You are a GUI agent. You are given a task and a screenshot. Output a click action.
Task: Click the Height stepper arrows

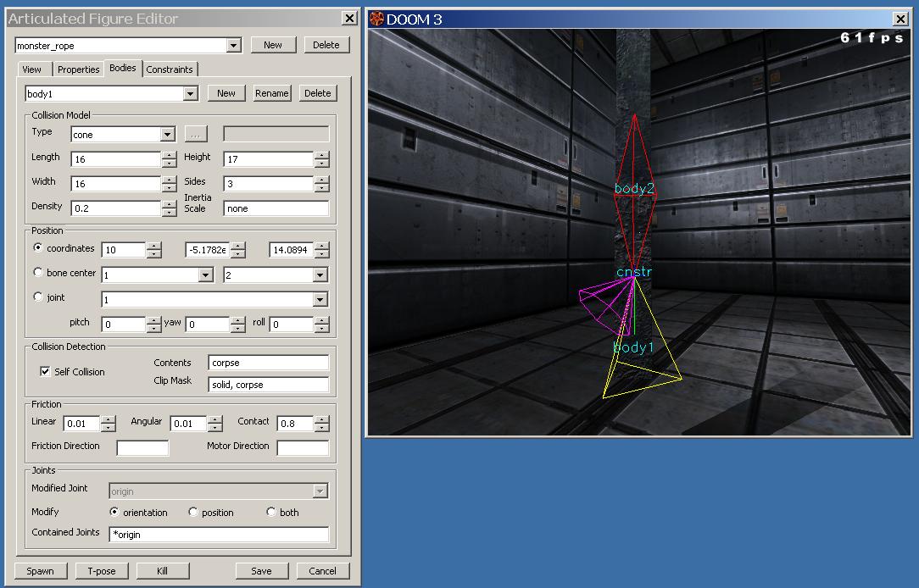(x=322, y=159)
